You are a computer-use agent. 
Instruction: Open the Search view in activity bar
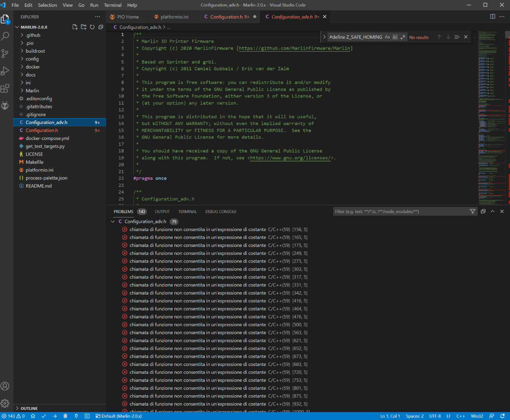[5, 36]
